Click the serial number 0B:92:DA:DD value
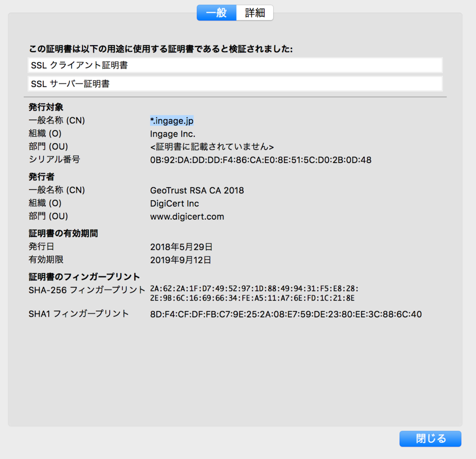The width and height of the screenshot is (476, 459). 260,160
